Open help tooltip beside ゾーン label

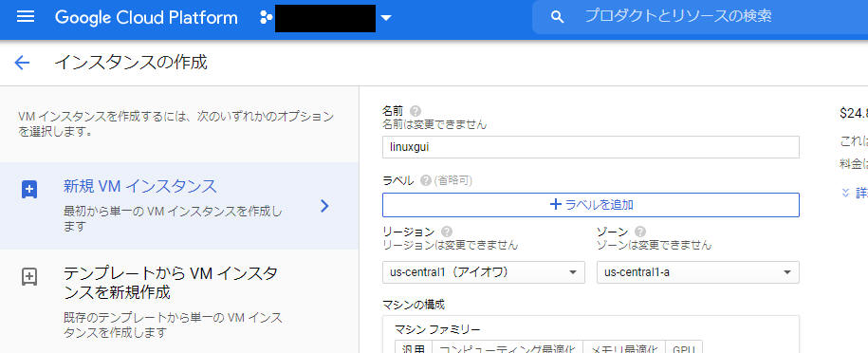(x=640, y=232)
